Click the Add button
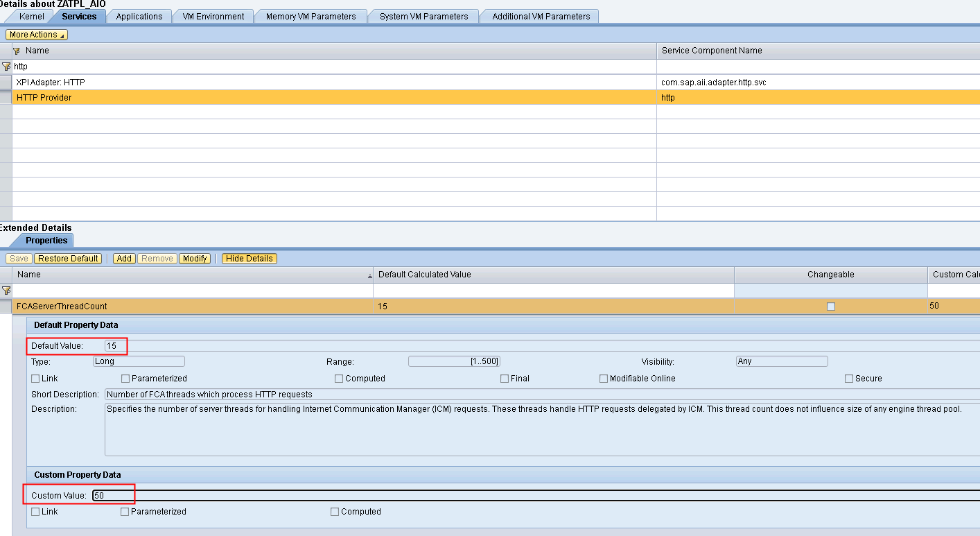This screenshot has height=536, width=980. (x=124, y=259)
